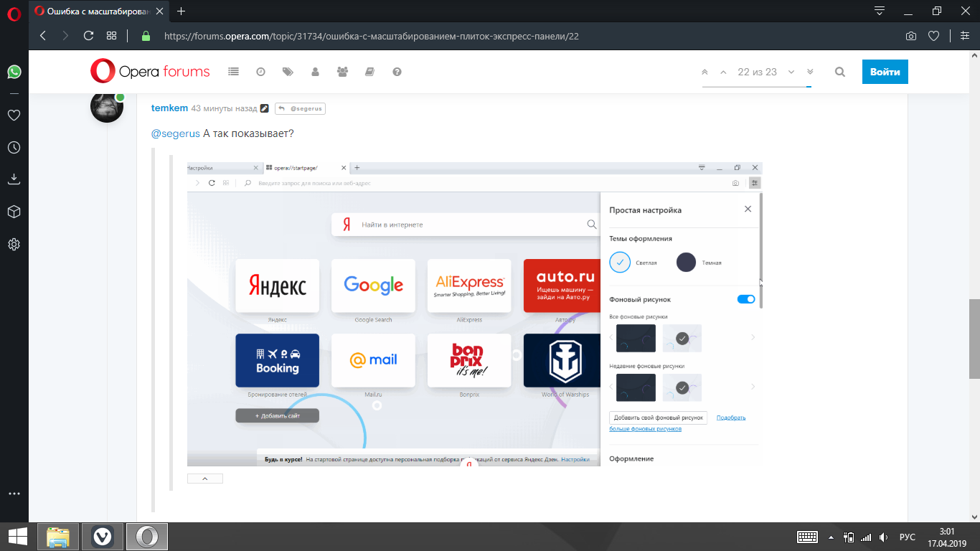Open the forum Categories list icon
The width and height of the screenshot is (980, 551).
tap(233, 72)
